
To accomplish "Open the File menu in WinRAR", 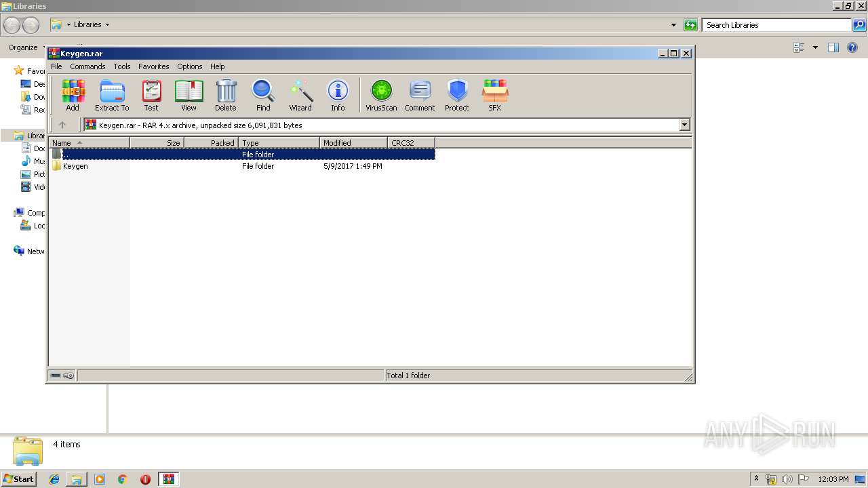I will click(56, 66).
